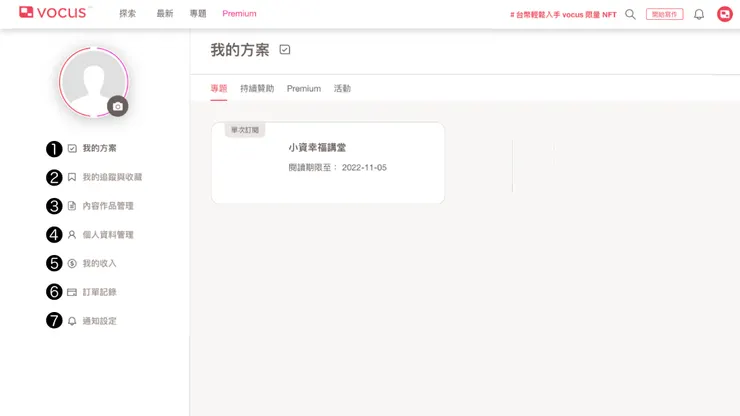Click the vocus logo in the header
Image resolution: width=740 pixels, height=416 pixels.
(x=53, y=13)
